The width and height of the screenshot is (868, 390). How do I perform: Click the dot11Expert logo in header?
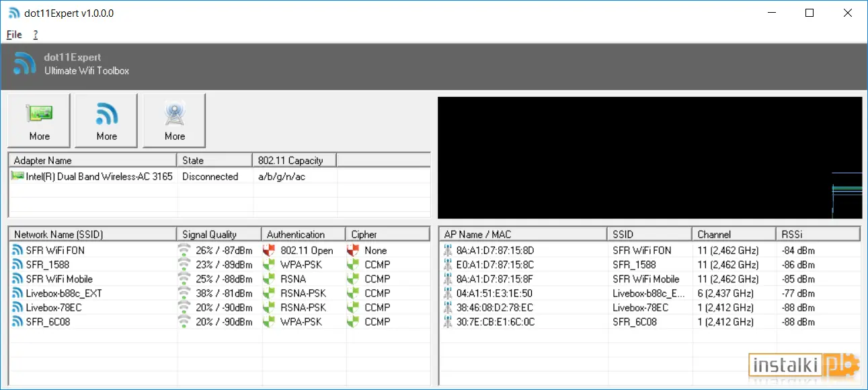click(x=25, y=63)
